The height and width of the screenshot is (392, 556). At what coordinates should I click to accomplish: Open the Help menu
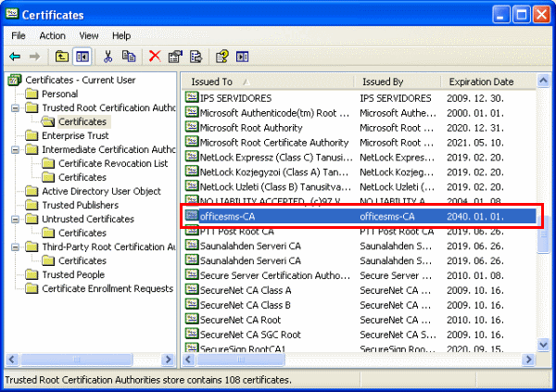point(121,36)
